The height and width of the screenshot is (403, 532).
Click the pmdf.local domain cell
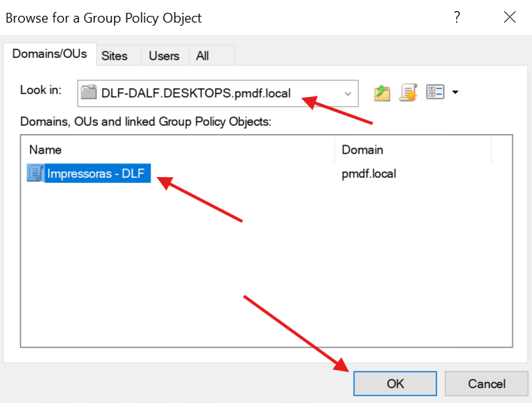(x=369, y=173)
